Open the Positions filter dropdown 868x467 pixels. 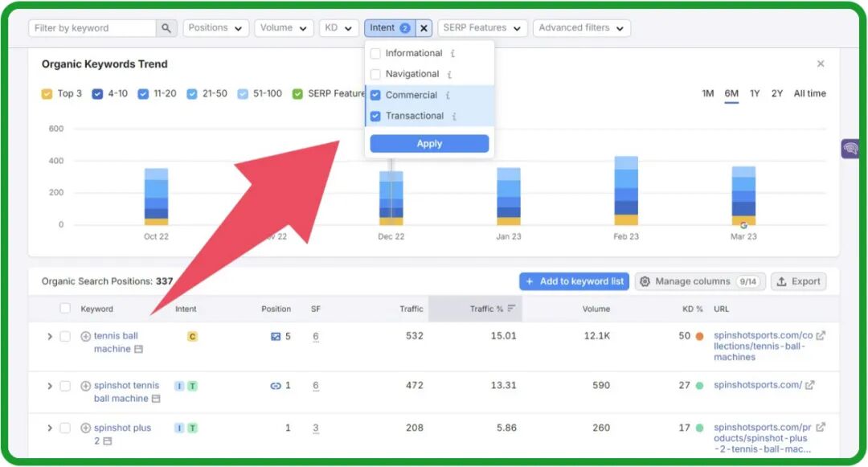point(215,28)
